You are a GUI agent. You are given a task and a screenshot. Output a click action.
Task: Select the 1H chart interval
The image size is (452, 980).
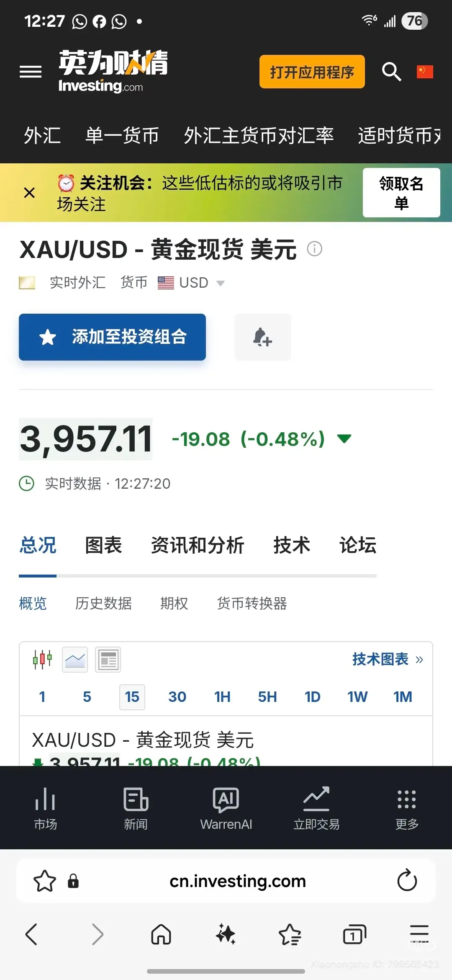pos(222,697)
